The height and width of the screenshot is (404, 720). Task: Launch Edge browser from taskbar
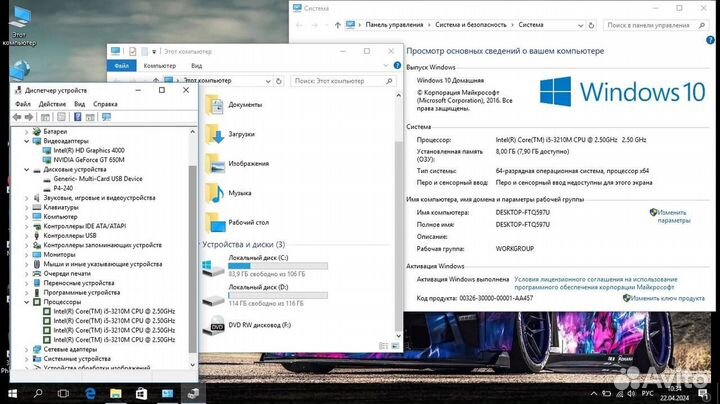(90, 393)
